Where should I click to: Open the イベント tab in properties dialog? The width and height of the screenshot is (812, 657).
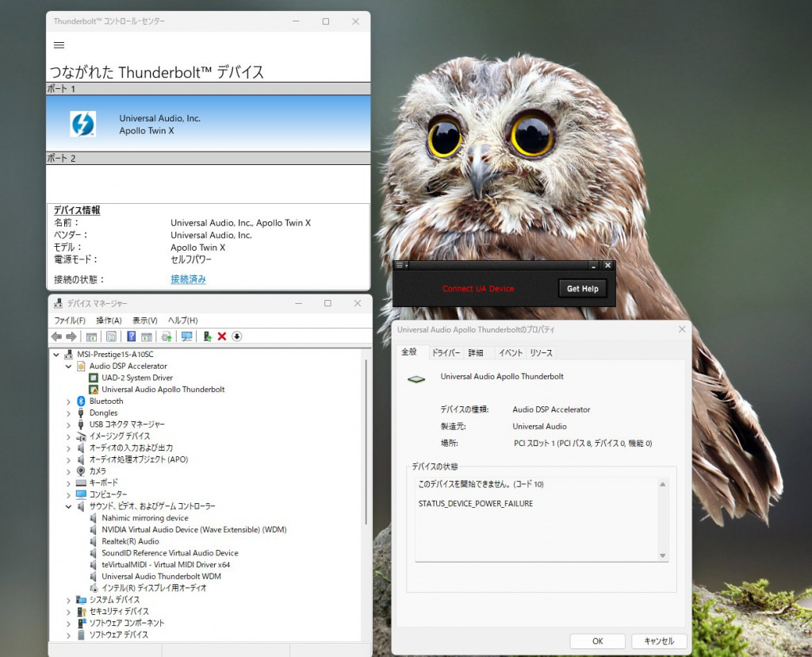click(510, 353)
